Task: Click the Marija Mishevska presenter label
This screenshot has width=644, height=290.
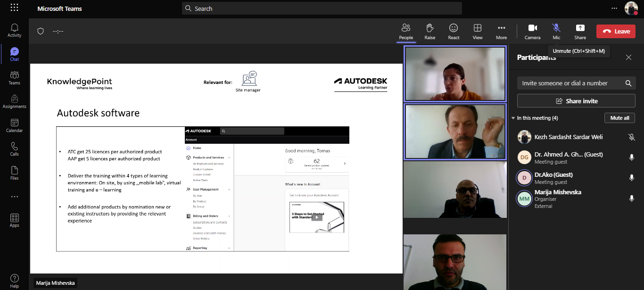Action: point(56,283)
